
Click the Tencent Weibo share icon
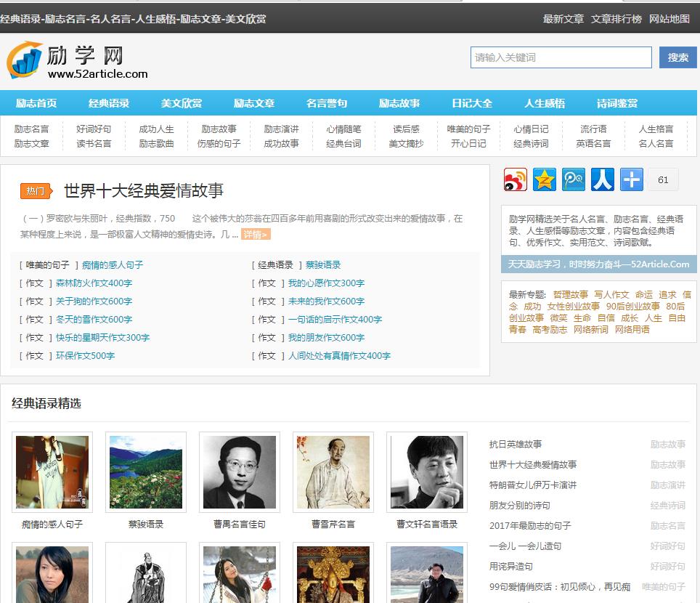pyautogui.click(x=574, y=179)
